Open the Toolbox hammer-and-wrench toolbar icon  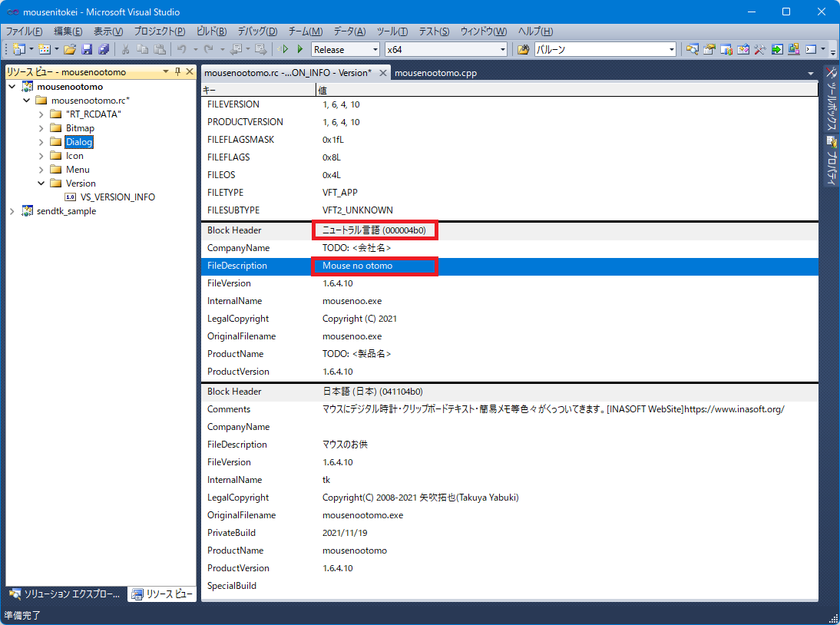759,49
